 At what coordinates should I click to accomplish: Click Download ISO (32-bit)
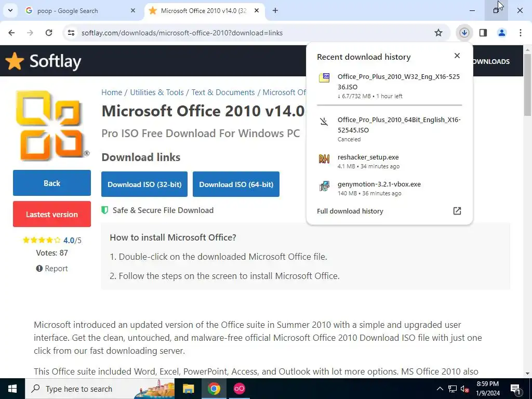point(144,184)
